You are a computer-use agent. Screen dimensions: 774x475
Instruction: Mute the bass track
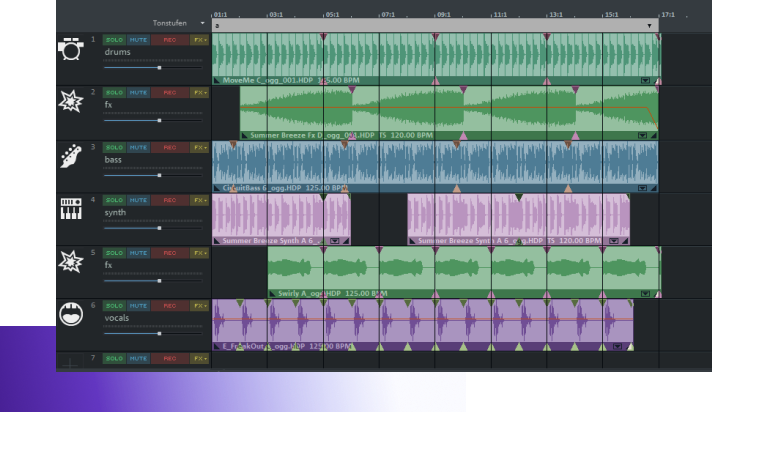[138, 148]
